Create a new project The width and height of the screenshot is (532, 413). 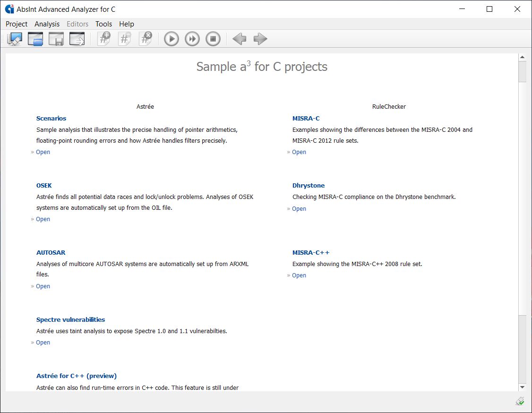click(15, 39)
